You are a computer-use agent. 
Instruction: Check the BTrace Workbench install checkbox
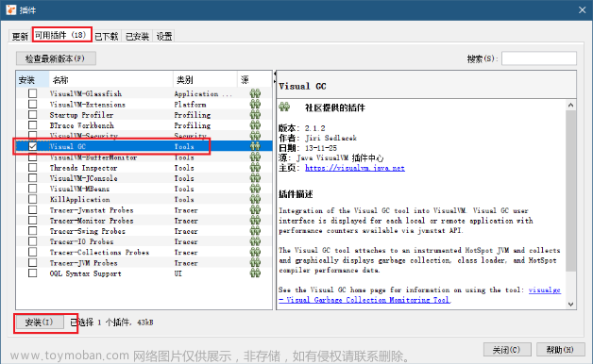tap(32, 125)
